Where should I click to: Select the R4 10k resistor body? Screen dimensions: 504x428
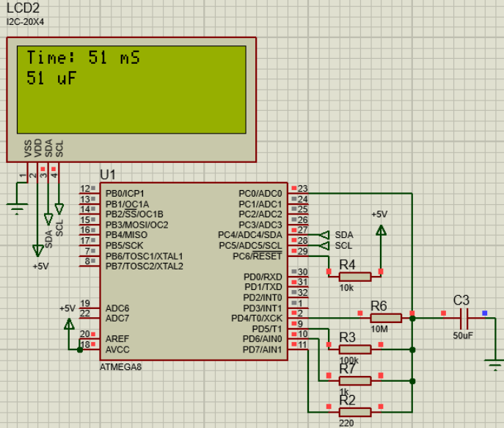pos(355,277)
